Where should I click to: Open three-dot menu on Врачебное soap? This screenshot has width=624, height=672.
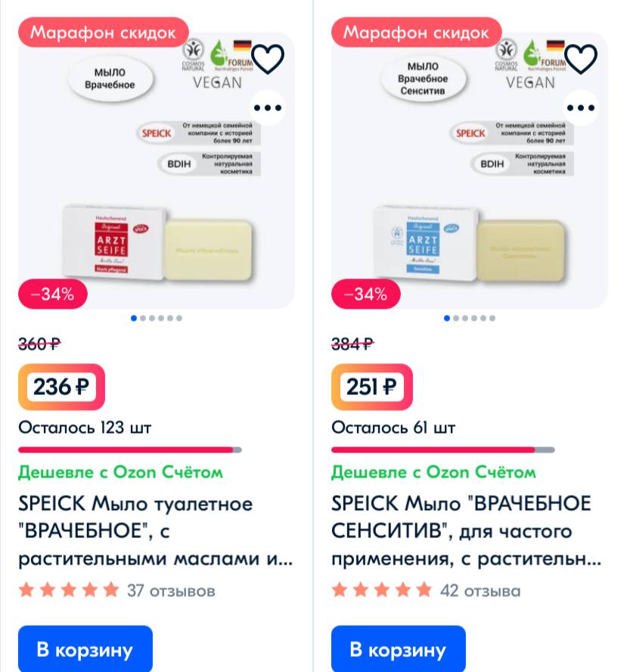(268, 107)
